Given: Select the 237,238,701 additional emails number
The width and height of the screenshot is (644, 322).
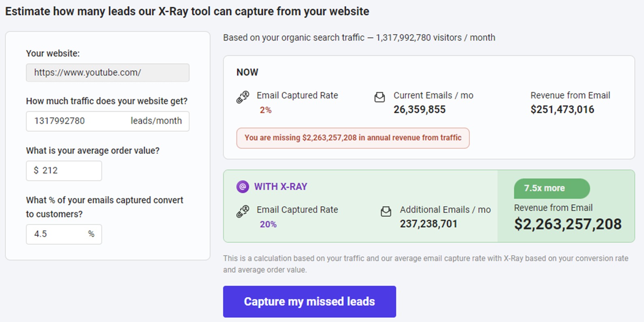Looking at the screenshot, I should 428,224.
